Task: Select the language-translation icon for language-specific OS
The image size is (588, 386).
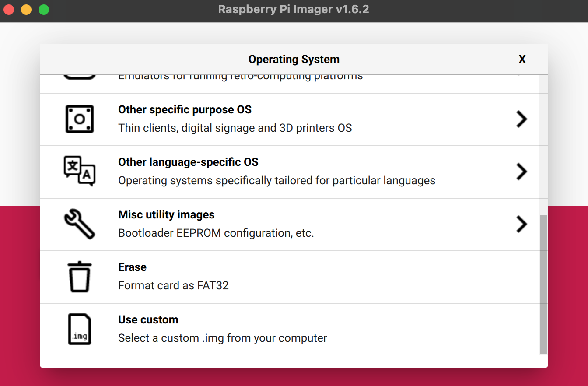Action: (x=80, y=172)
